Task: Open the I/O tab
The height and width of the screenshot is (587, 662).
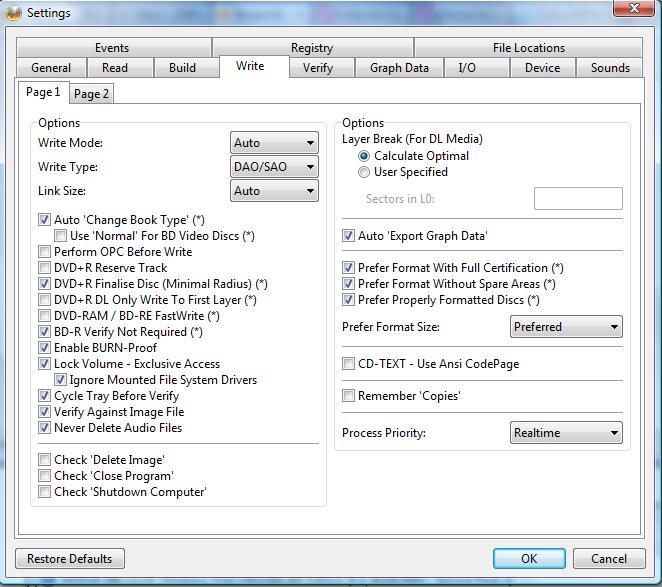Action: [476, 68]
